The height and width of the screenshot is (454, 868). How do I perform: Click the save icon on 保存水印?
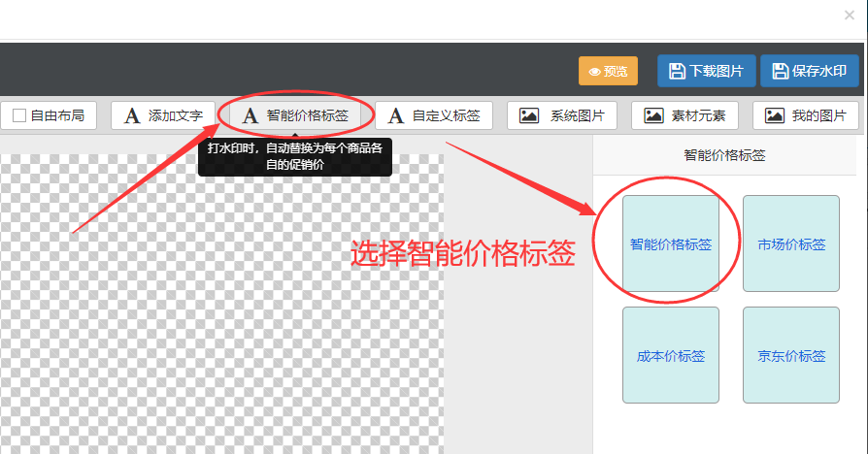click(x=781, y=71)
